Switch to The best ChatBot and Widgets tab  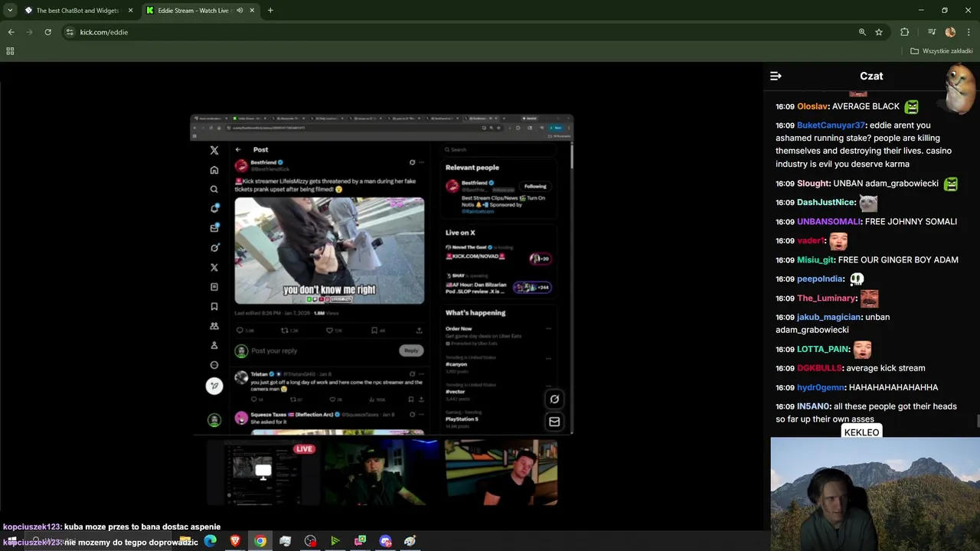point(77,11)
